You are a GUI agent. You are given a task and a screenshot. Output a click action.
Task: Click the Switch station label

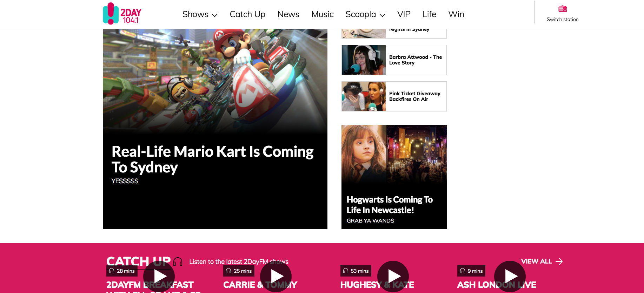(x=563, y=19)
